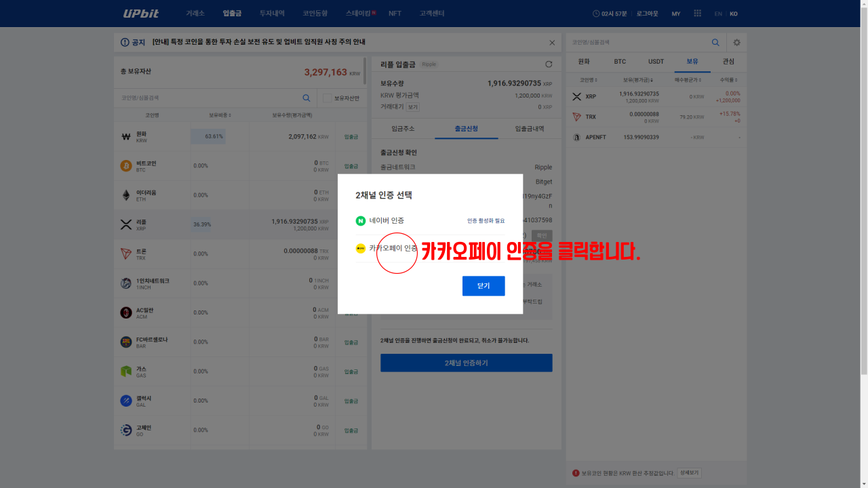Image resolution: width=868 pixels, height=488 pixels.
Task: Switch language to EN
Action: click(718, 14)
